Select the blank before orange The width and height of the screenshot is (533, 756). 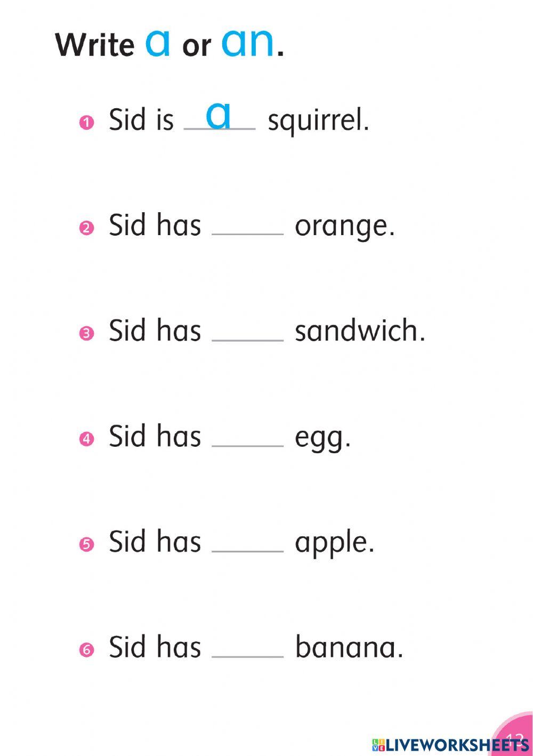[x=248, y=227]
